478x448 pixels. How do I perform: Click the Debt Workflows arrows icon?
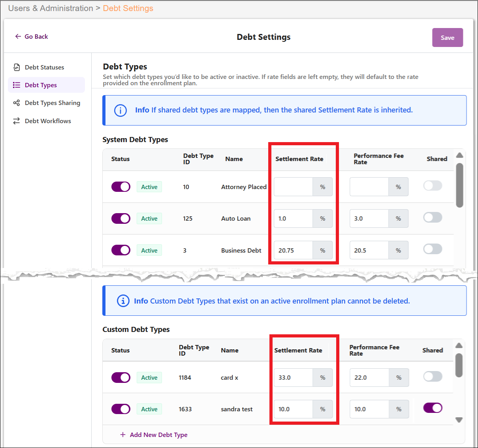tap(17, 121)
